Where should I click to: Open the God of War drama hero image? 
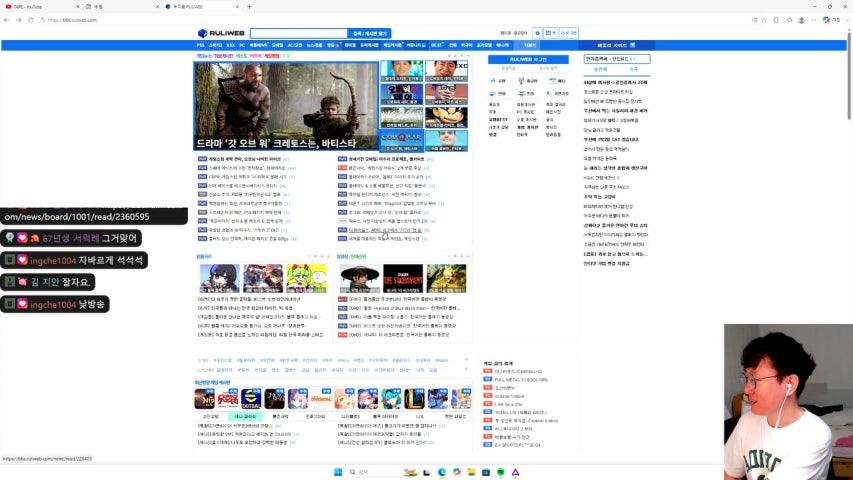(286, 106)
